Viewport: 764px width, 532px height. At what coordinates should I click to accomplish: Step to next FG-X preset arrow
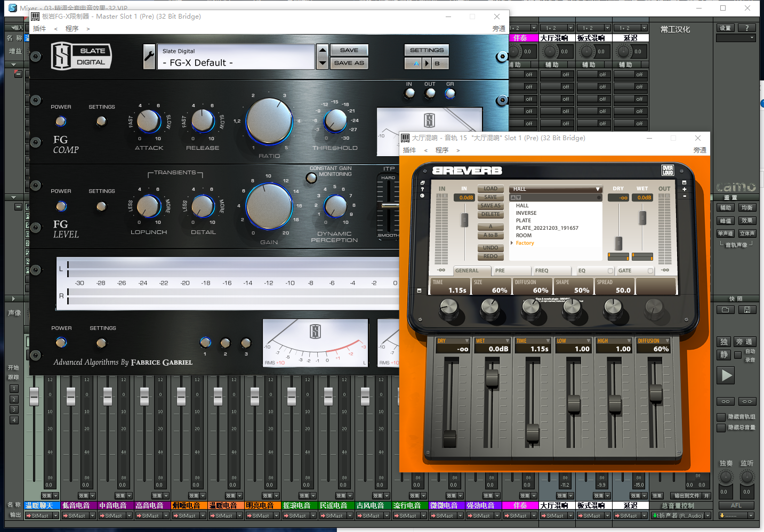pos(322,63)
